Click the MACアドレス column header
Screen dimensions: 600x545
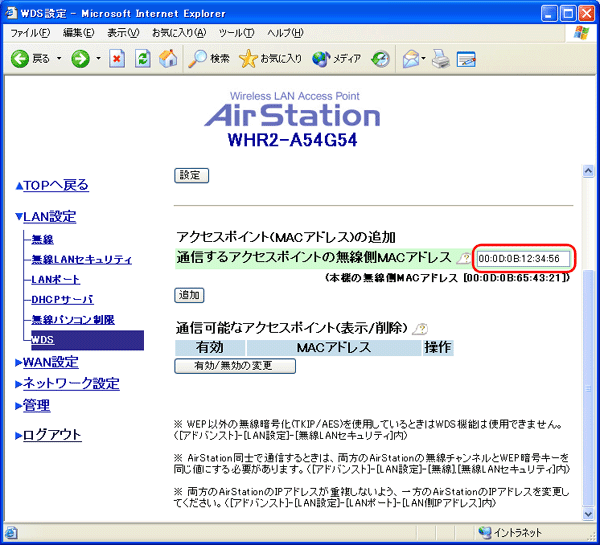pyautogui.click(x=334, y=348)
